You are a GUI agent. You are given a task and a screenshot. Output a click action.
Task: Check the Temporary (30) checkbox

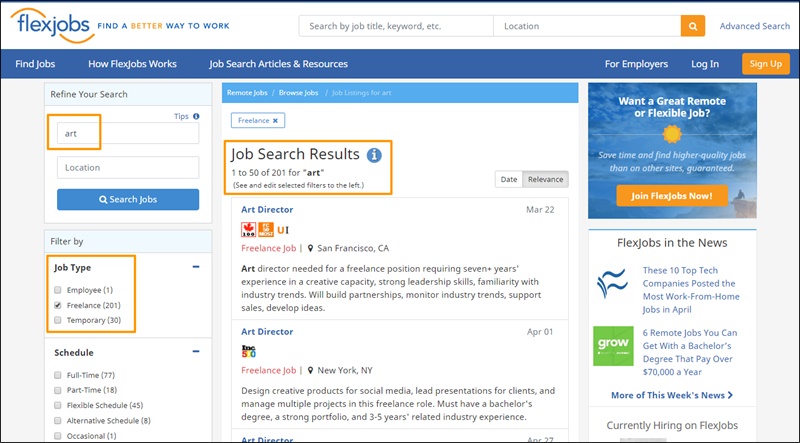(x=58, y=320)
